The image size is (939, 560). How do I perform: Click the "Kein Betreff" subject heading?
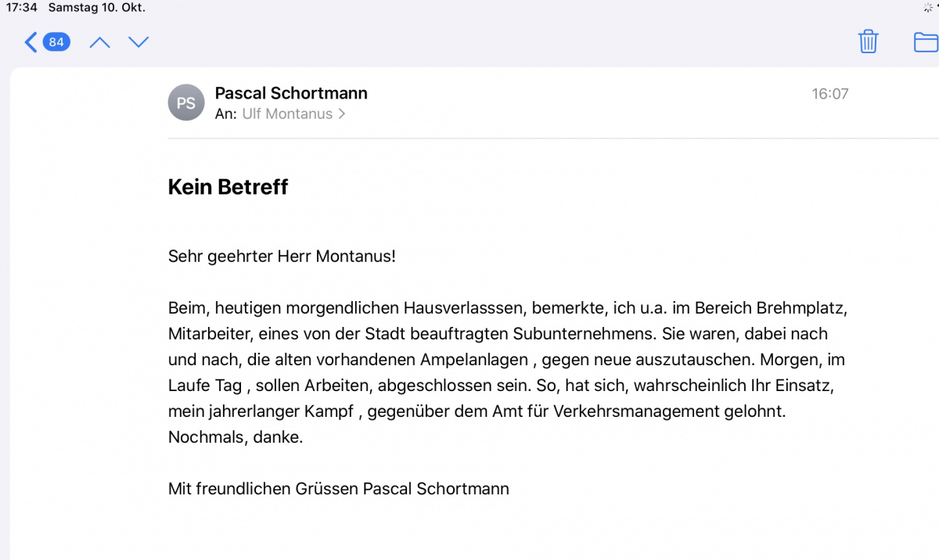(x=228, y=187)
